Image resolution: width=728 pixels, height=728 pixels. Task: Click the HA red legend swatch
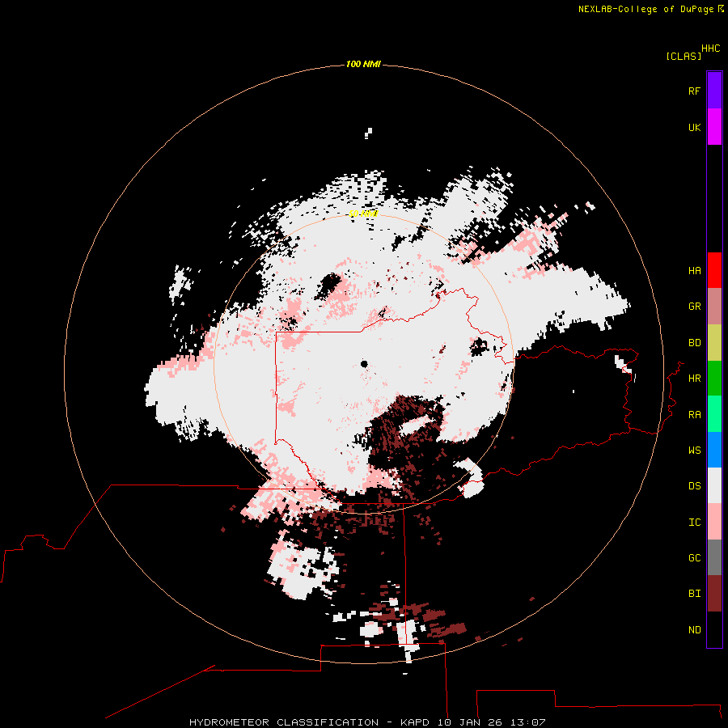pos(714,270)
